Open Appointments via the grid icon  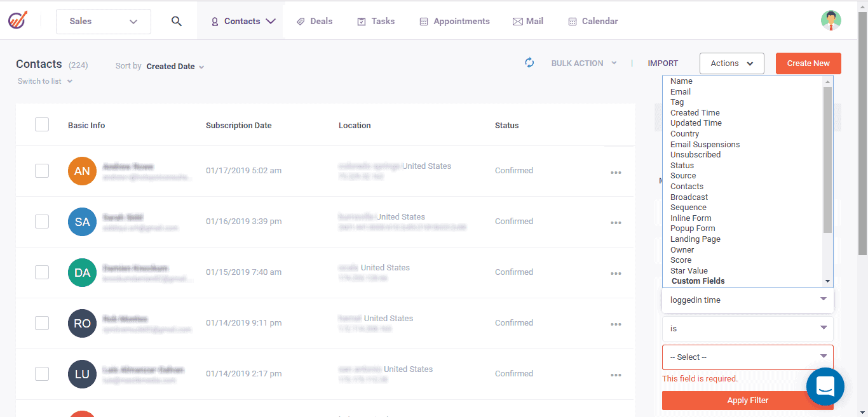423,21
